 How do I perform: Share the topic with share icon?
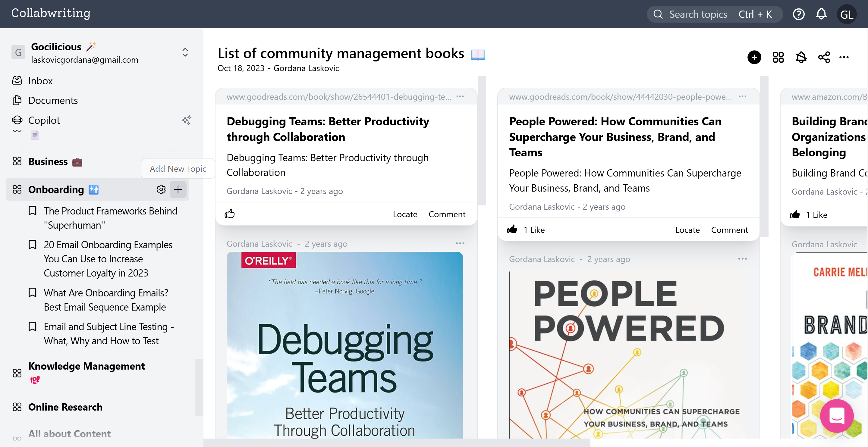(824, 57)
